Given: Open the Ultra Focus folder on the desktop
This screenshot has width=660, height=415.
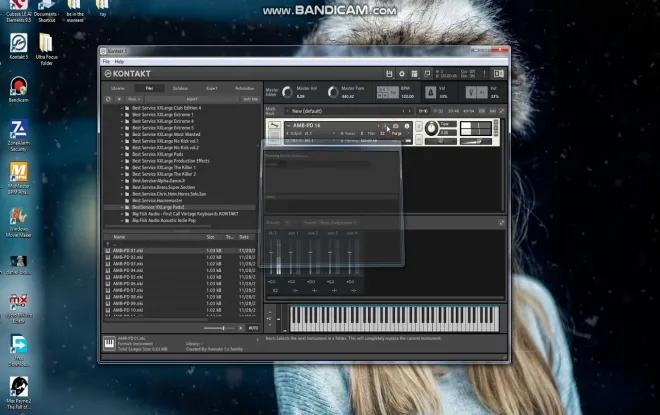Looking at the screenshot, I should (x=46, y=49).
